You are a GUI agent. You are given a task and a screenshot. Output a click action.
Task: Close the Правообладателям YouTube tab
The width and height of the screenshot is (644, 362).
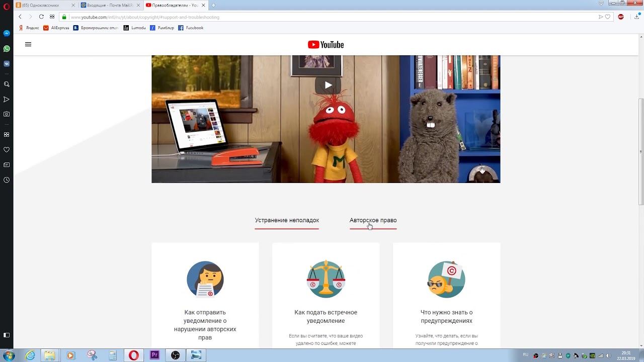[x=202, y=5]
